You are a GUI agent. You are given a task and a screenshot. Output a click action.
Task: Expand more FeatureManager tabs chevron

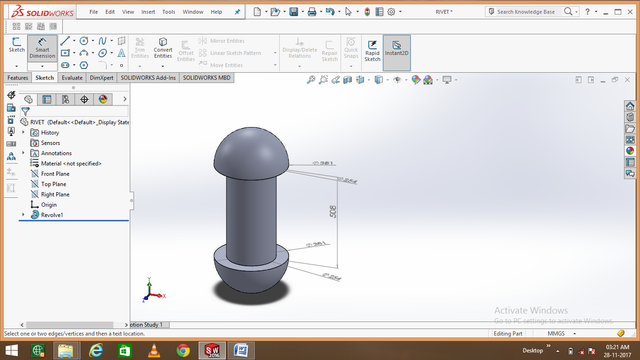tap(124, 99)
